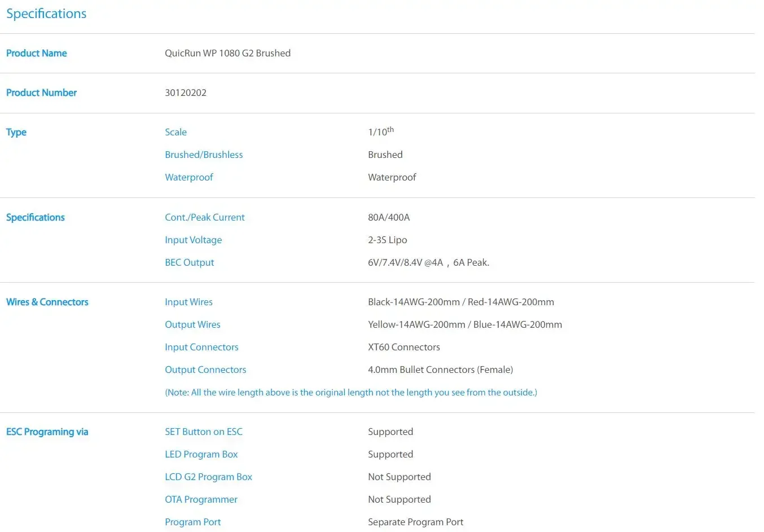Viewport: 764px width, 532px height.
Task: Click the Program Port label
Action: 192,522
